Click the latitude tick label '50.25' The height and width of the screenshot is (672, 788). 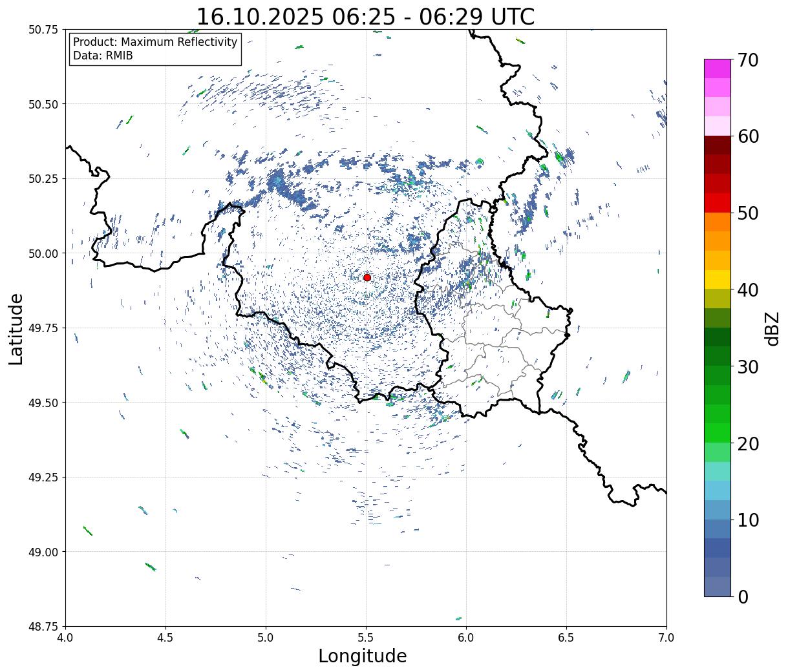(43, 179)
